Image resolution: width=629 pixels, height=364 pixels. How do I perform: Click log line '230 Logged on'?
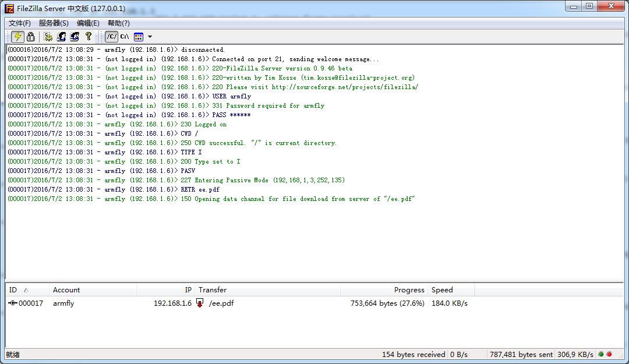(117, 125)
